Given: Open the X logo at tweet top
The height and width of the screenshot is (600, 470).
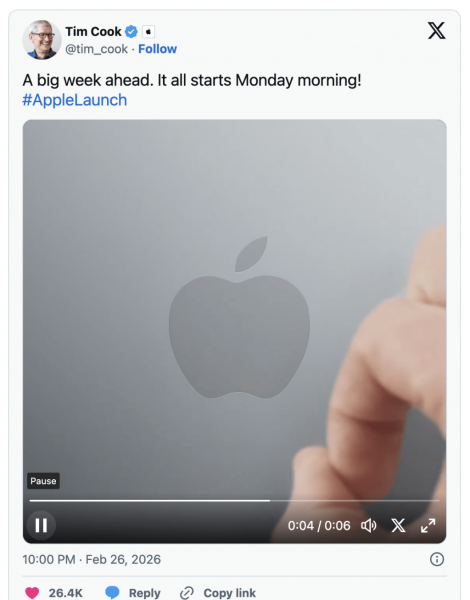Looking at the screenshot, I should (436, 31).
